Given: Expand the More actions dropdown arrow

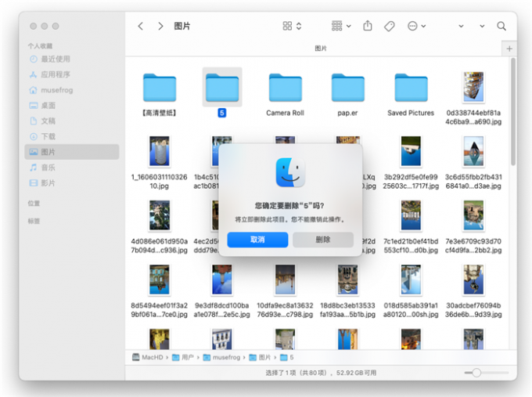Looking at the screenshot, I should 423,26.
